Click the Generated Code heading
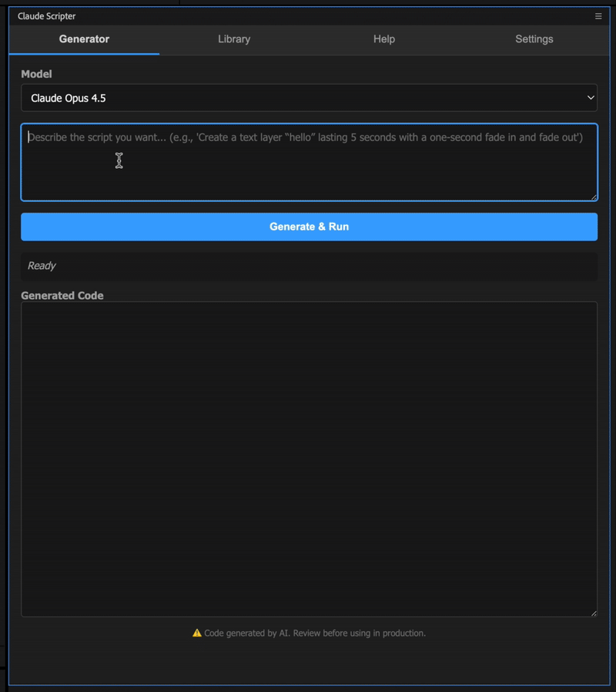This screenshot has height=692, width=616. click(x=62, y=296)
